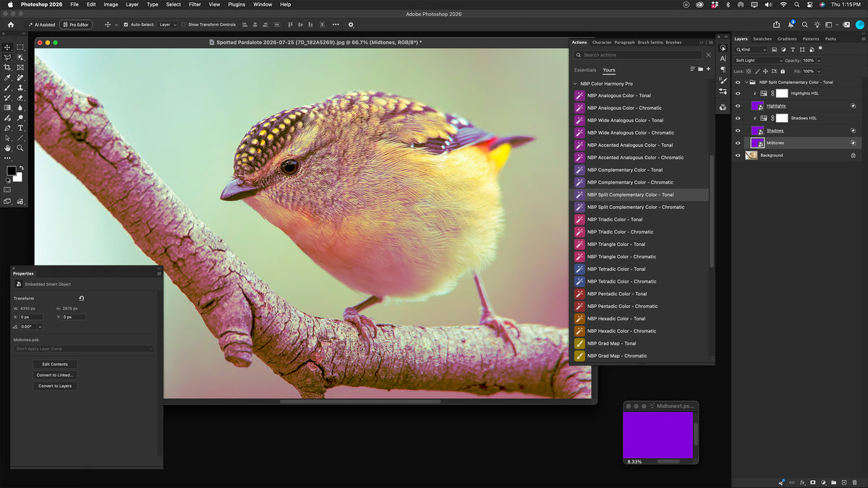
Task: Open the options bar settings gear
Action: [x=352, y=25]
